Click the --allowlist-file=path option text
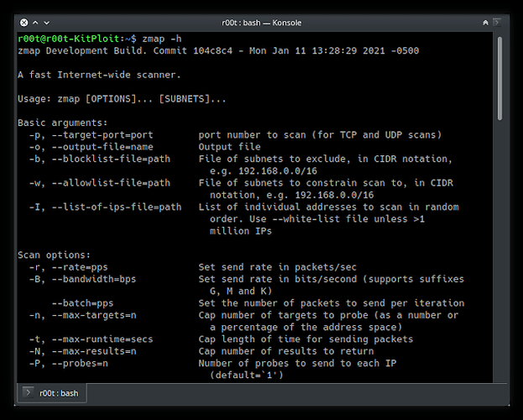The width and height of the screenshot is (523, 420). (x=111, y=183)
